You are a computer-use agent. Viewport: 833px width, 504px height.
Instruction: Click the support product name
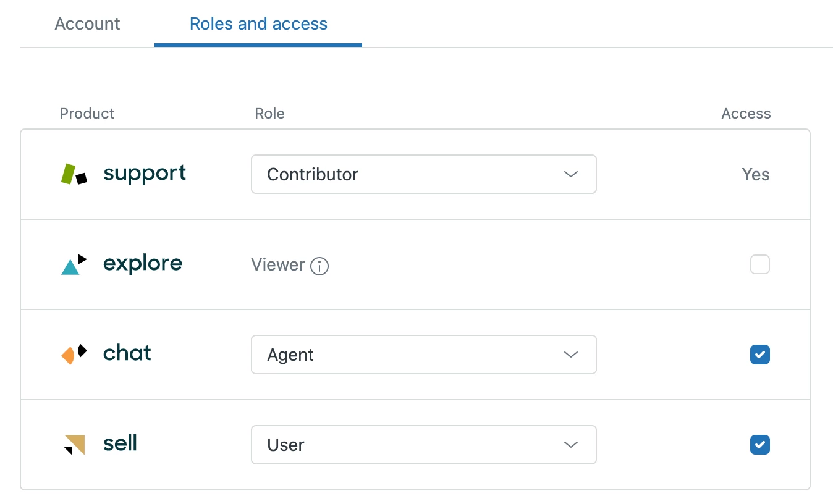[145, 174]
